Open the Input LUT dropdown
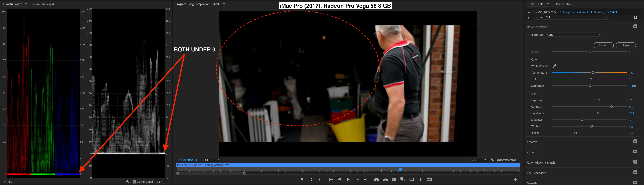Screen dimensions: 644x185 [x=573, y=35]
